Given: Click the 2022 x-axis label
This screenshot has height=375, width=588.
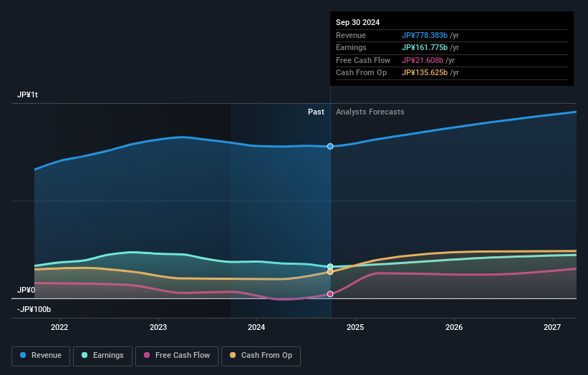Looking at the screenshot, I should 59,328.
